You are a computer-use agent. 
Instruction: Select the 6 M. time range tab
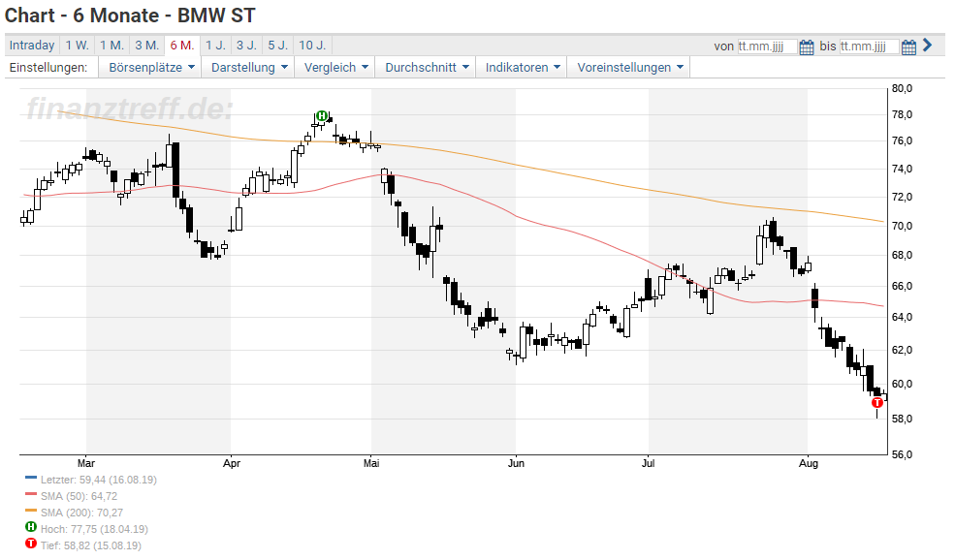(182, 45)
